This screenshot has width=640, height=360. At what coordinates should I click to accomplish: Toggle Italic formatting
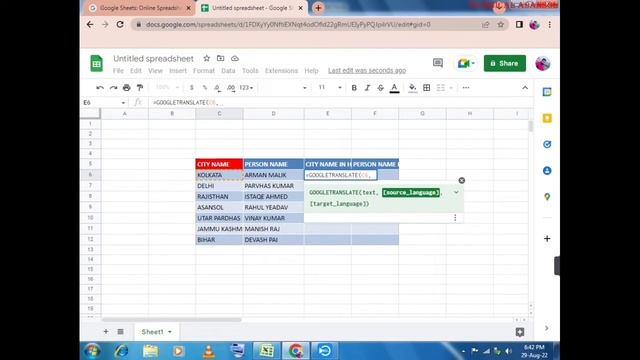point(367,88)
